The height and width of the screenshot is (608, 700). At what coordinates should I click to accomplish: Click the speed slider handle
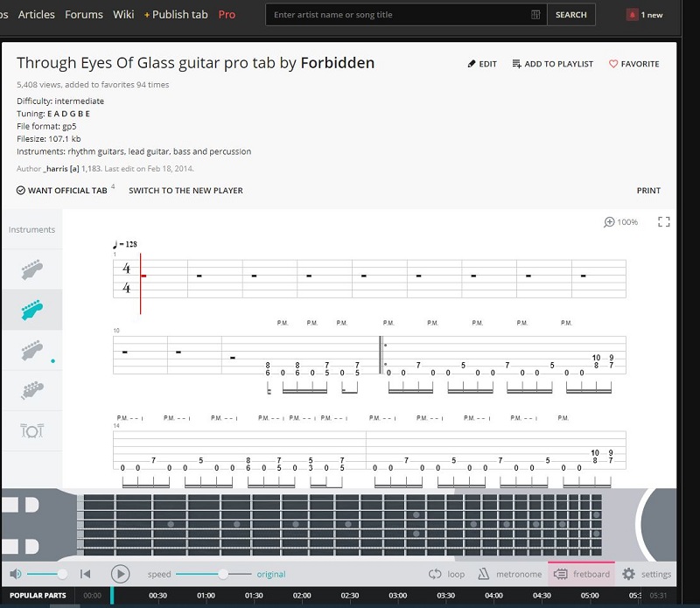(223, 574)
